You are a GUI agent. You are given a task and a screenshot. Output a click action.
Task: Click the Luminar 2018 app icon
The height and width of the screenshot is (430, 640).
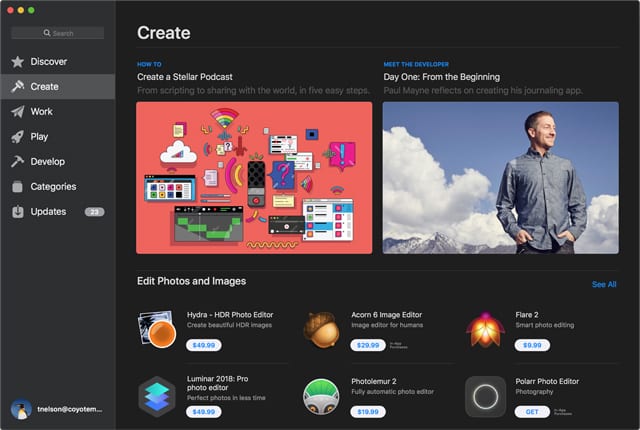tap(157, 396)
